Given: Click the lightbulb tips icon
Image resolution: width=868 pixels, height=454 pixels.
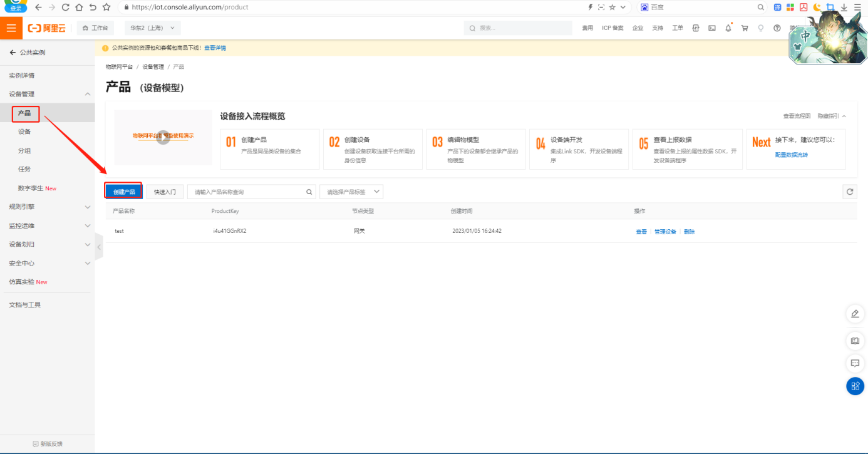Looking at the screenshot, I should (761, 28).
